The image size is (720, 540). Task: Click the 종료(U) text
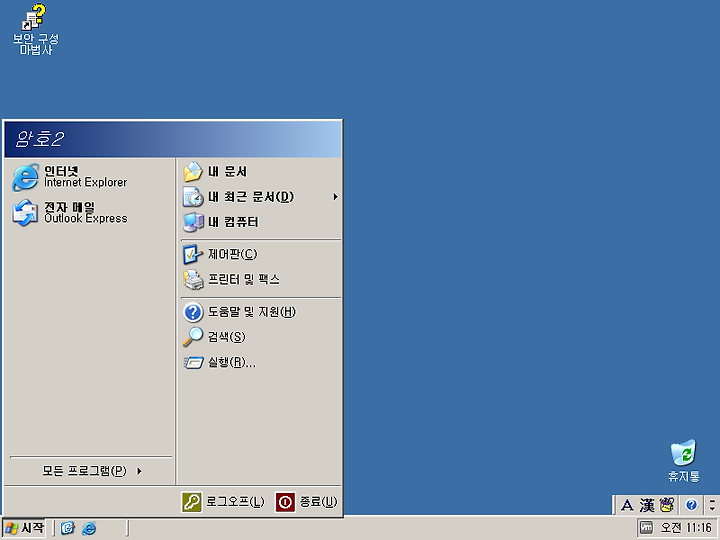pos(318,502)
